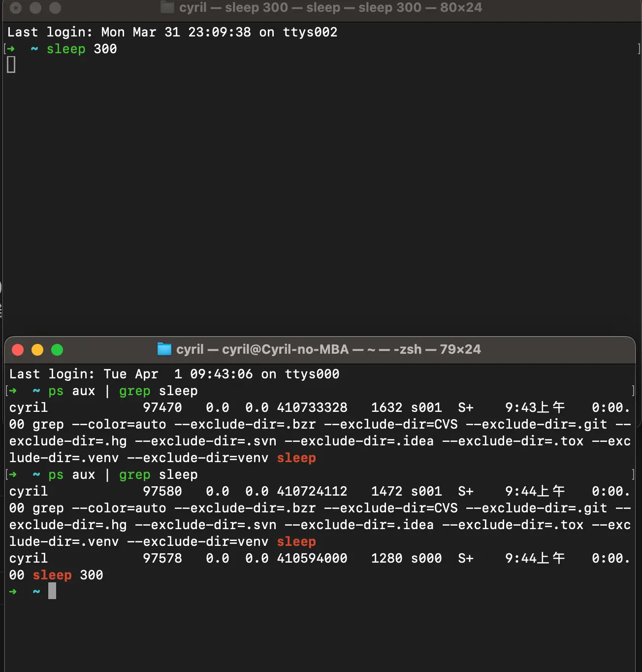Click the blue folder icon in zsh title bar
The width and height of the screenshot is (642, 672).
coord(164,349)
